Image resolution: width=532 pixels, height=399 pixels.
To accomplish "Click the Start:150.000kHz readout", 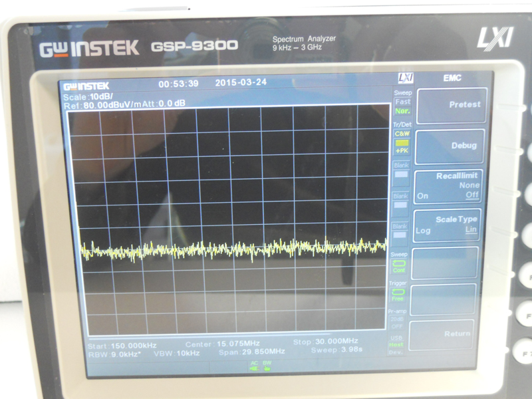I will point(122,346).
